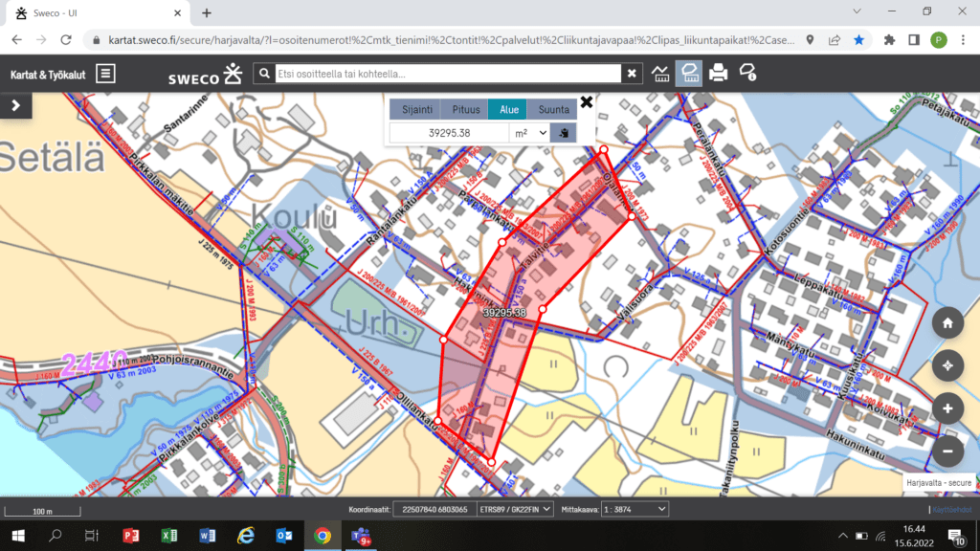Click the Koulu map label

coord(295,217)
